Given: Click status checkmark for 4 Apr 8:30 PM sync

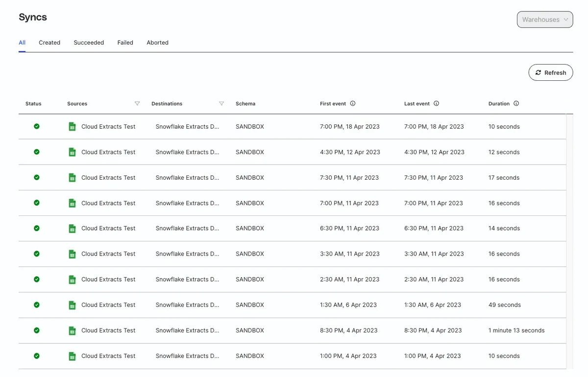Looking at the screenshot, I should 36,330.
